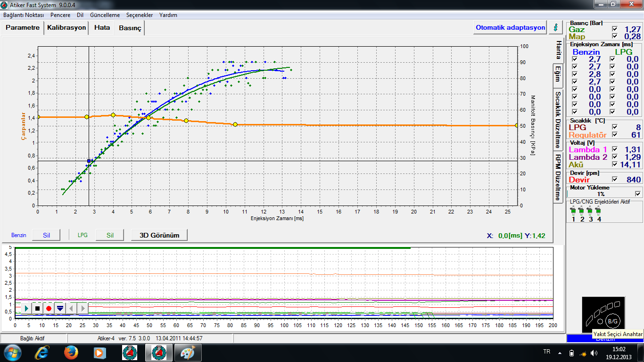Select the yellow curve point near 8 ms

click(x=186, y=121)
